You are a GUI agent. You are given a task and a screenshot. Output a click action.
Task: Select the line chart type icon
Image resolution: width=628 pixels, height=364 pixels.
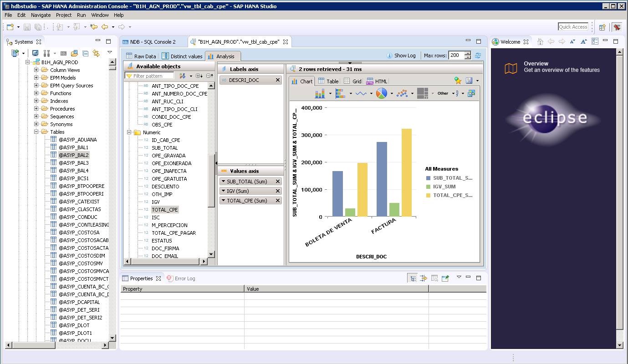tap(361, 93)
